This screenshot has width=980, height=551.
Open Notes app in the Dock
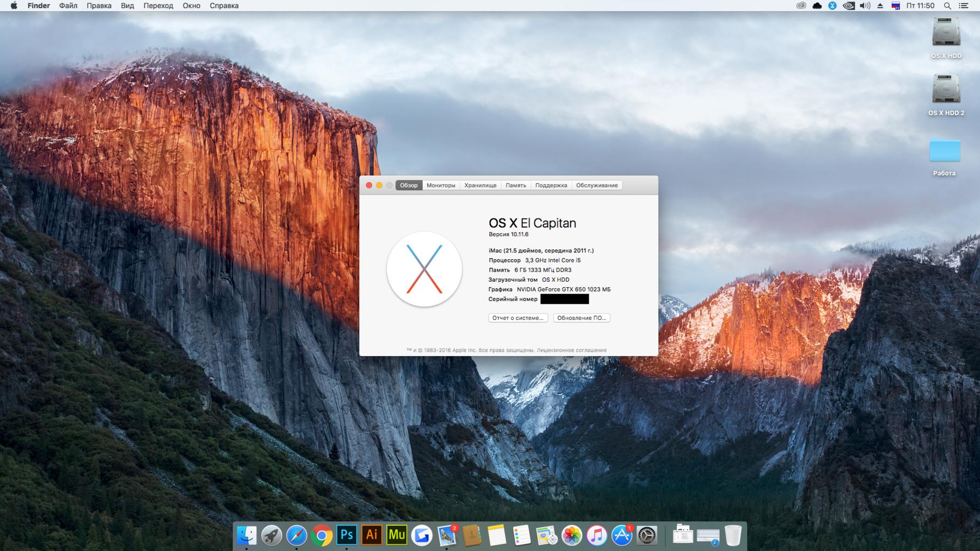pyautogui.click(x=497, y=535)
